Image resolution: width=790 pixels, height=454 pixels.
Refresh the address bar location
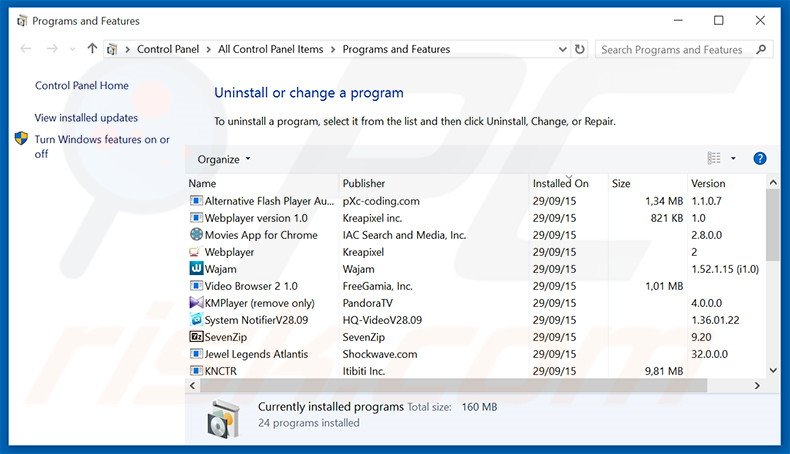click(x=580, y=49)
